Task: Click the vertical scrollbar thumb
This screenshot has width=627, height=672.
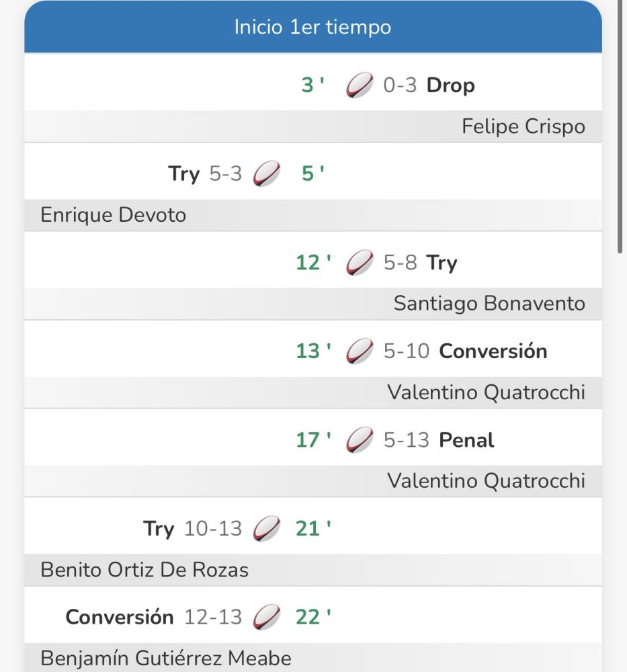Action: 620,126
